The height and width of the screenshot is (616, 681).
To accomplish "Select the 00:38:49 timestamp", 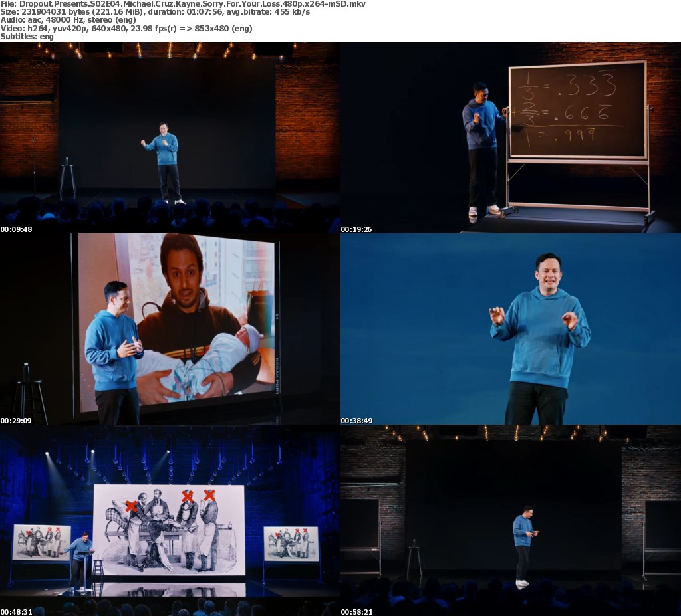I will (357, 421).
